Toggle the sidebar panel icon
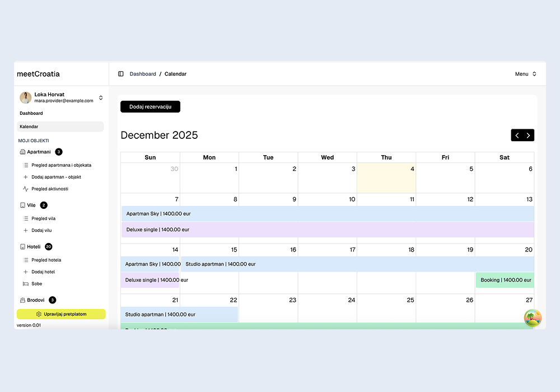 tap(121, 74)
